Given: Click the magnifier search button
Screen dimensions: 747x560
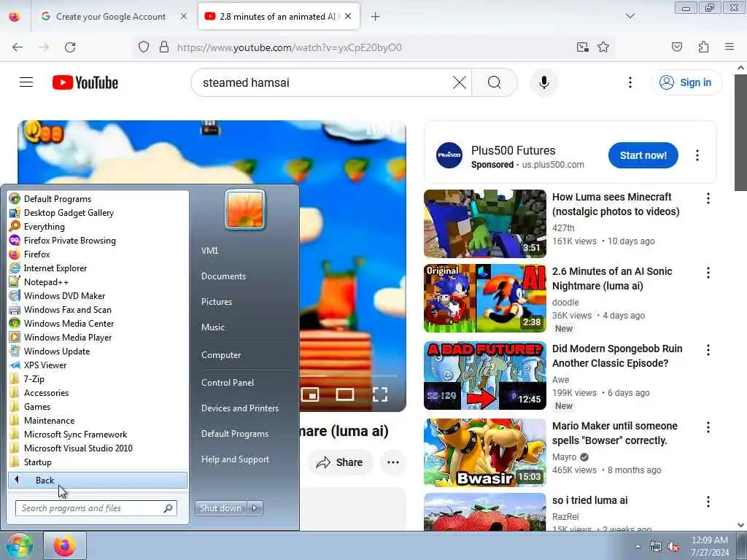Looking at the screenshot, I should 494,82.
